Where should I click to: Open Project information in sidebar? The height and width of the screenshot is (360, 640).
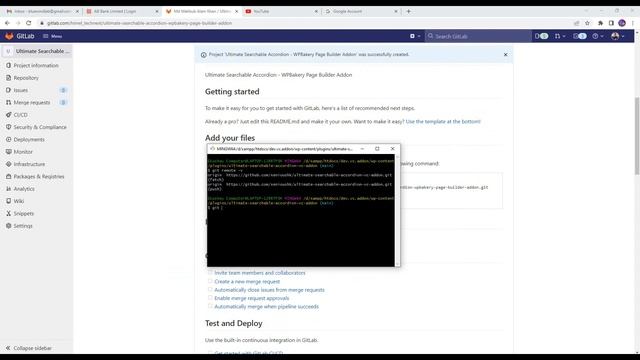tap(36, 65)
